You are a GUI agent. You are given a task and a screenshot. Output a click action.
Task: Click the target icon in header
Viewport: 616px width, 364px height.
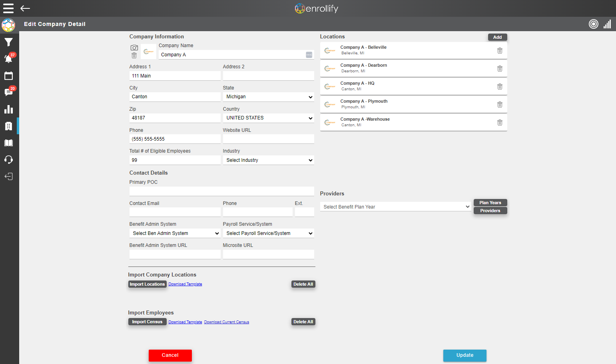click(594, 24)
